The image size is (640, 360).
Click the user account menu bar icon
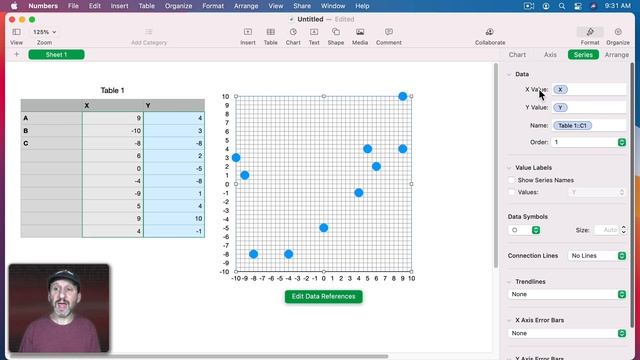coord(546,6)
